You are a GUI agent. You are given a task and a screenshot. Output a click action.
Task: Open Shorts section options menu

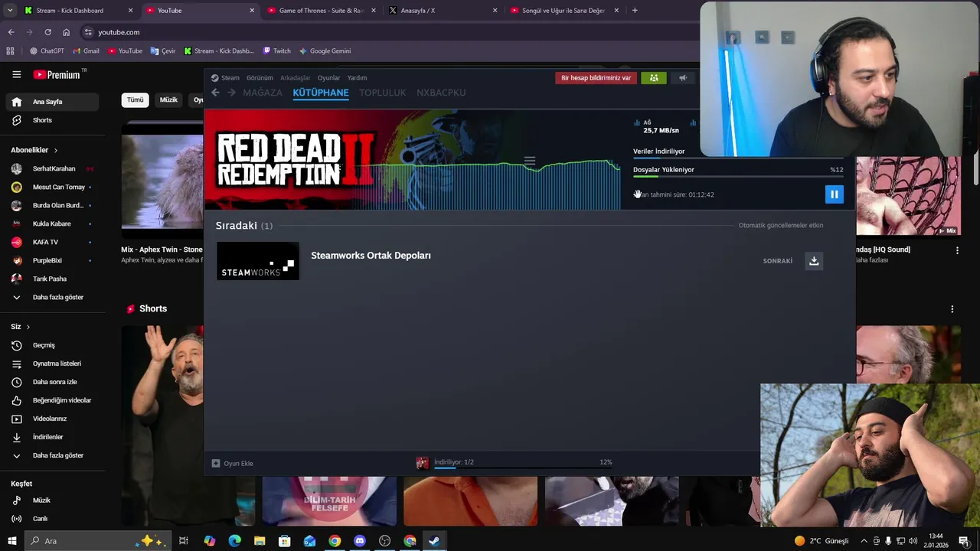coord(952,309)
